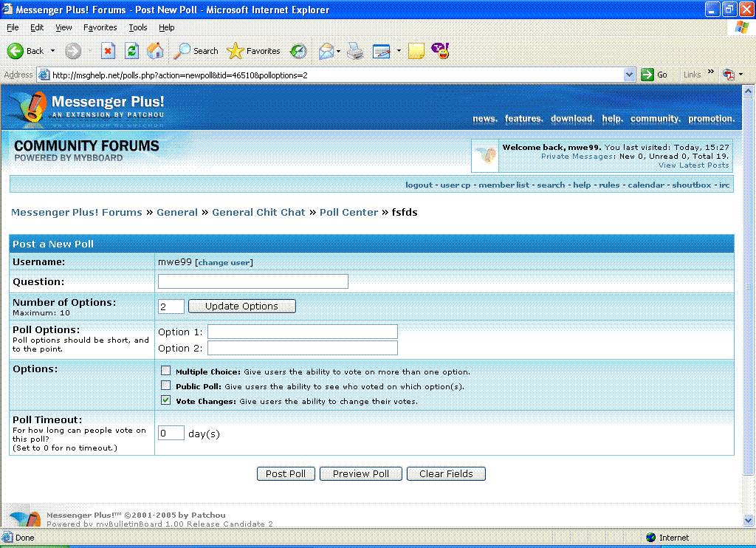756x548 pixels.
Task: Enable the Multiple Choice checkbox
Action: click(x=166, y=371)
